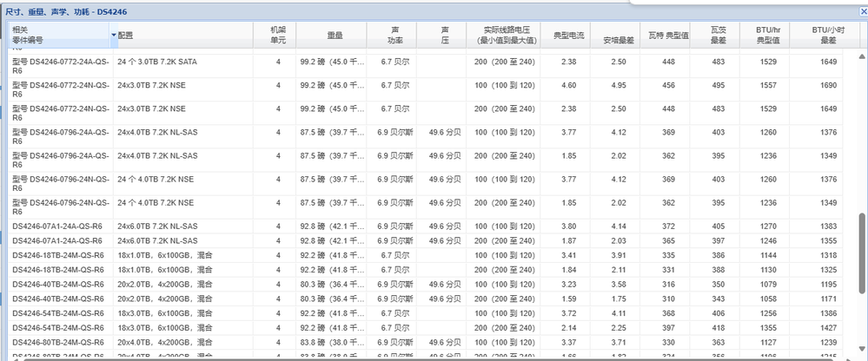Select the worst-case amps value 1.75
The image size is (868, 361).
[619, 299]
